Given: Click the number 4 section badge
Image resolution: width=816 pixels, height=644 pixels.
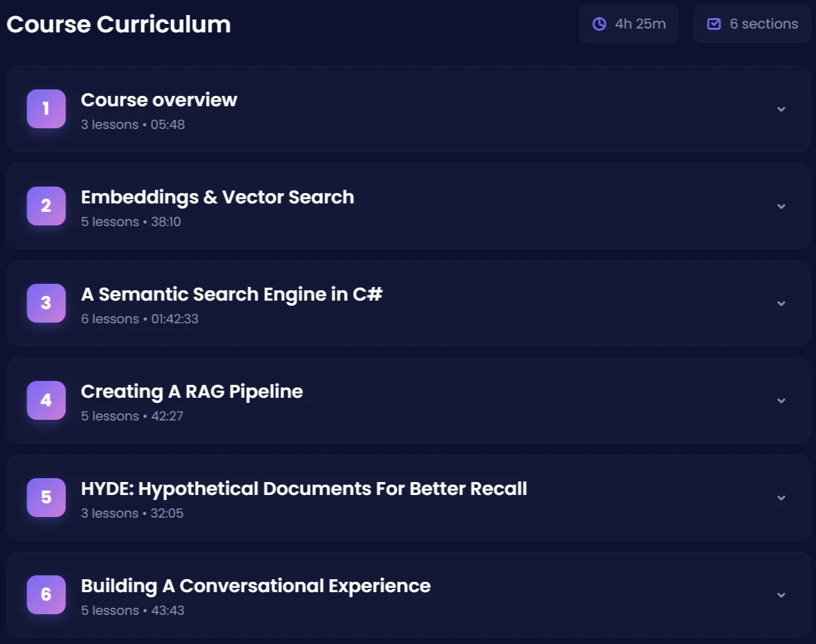Looking at the screenshot, I should (x=46, y=400).
